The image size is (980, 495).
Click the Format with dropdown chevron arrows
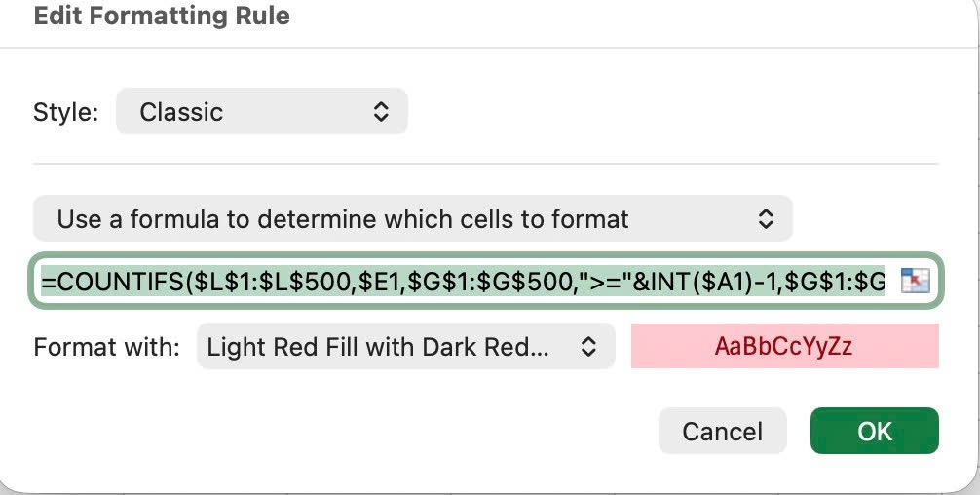click(588, 346)
